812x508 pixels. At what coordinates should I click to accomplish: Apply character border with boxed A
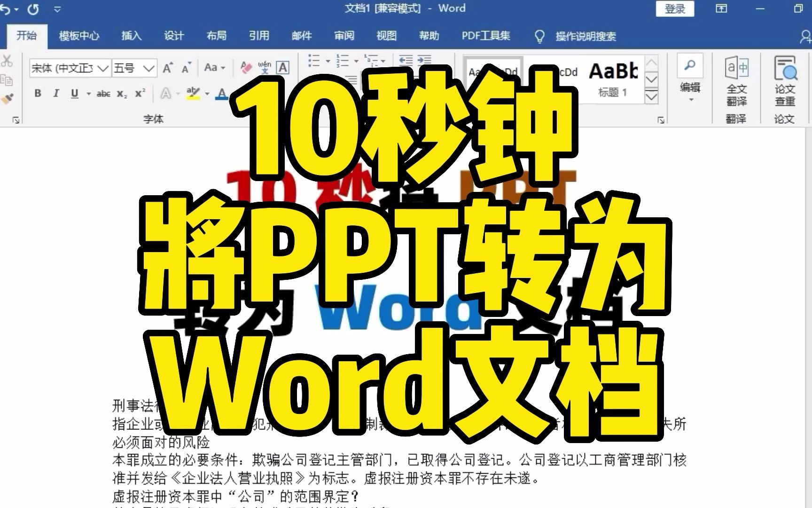point(283,68)
